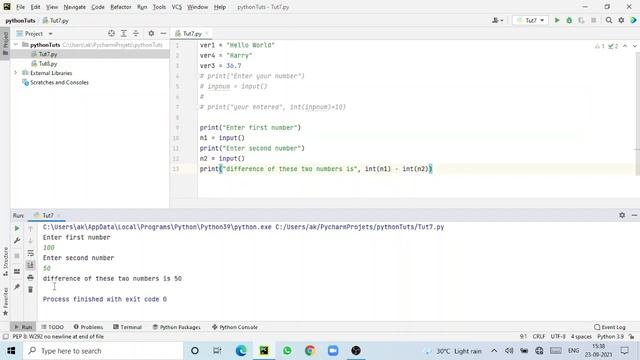Open IDE settings gear in top toolbar
Viewport: 640px width, 360px height.
tap(621, 20)
